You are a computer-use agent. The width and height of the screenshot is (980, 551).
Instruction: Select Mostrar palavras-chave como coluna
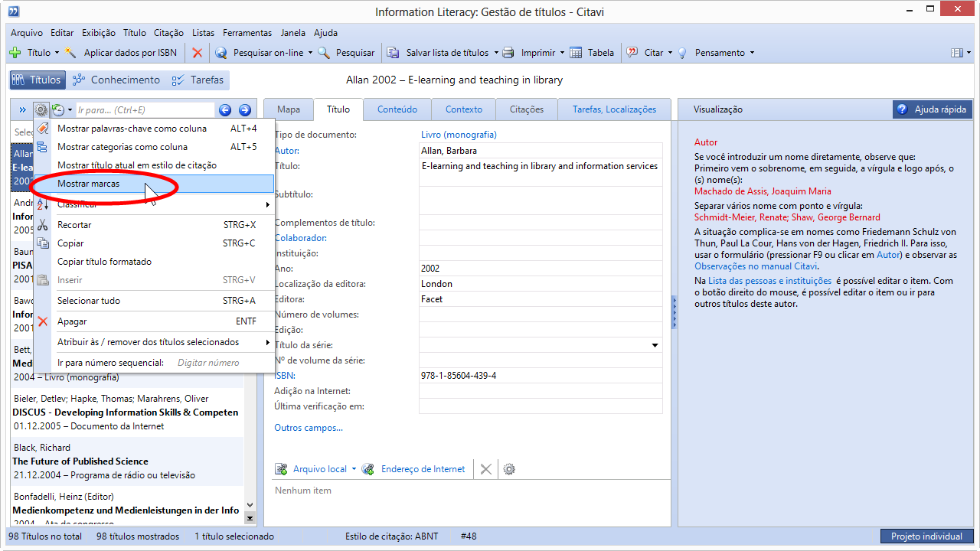(x=154, y=129)
